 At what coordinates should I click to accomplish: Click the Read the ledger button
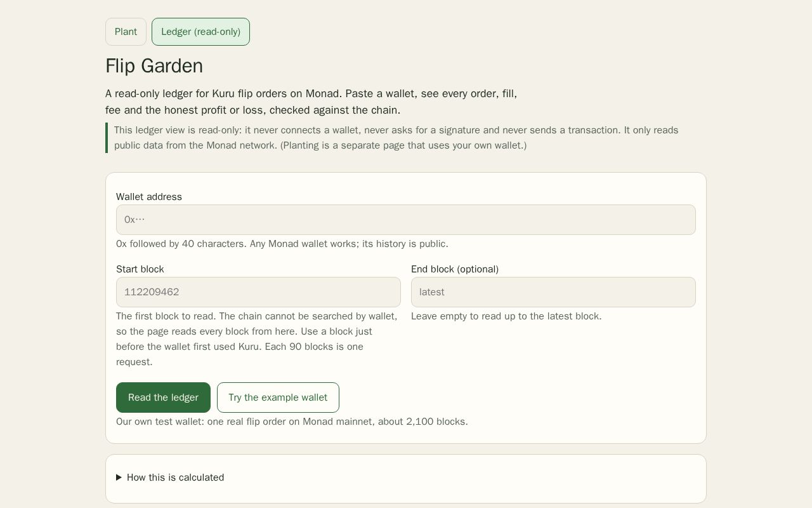pyautogui.click(x=163, y=398)
